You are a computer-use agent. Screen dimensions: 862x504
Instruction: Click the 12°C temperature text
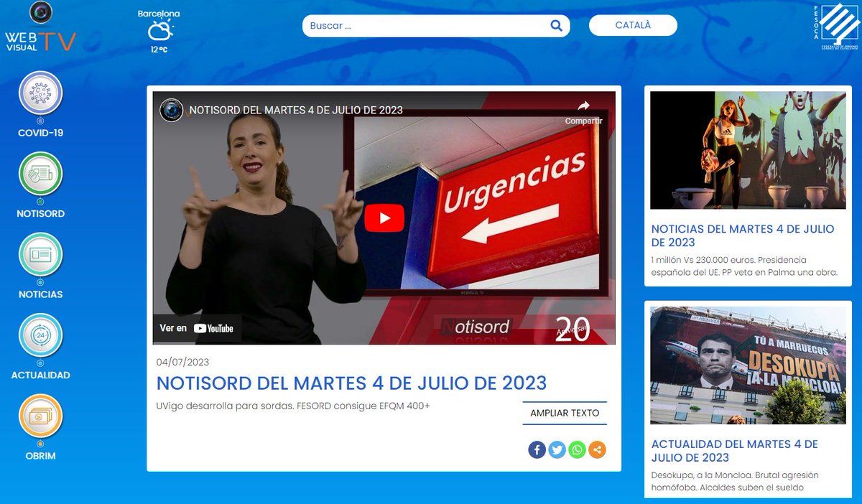pyautogui.click(x=159, y=50)
